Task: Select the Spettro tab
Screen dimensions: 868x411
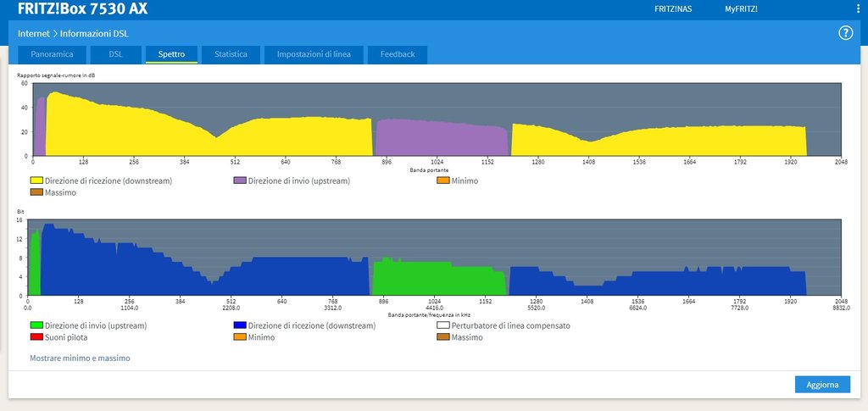Action: pos(171,54)
